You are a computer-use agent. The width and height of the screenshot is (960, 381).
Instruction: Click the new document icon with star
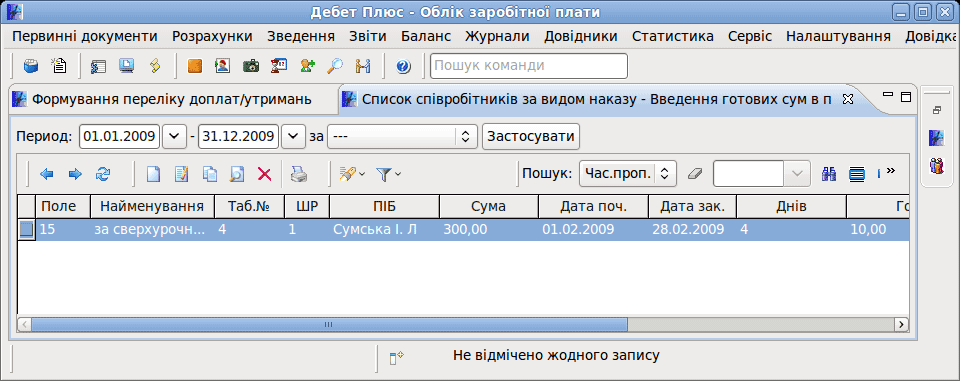click(59, 66)
